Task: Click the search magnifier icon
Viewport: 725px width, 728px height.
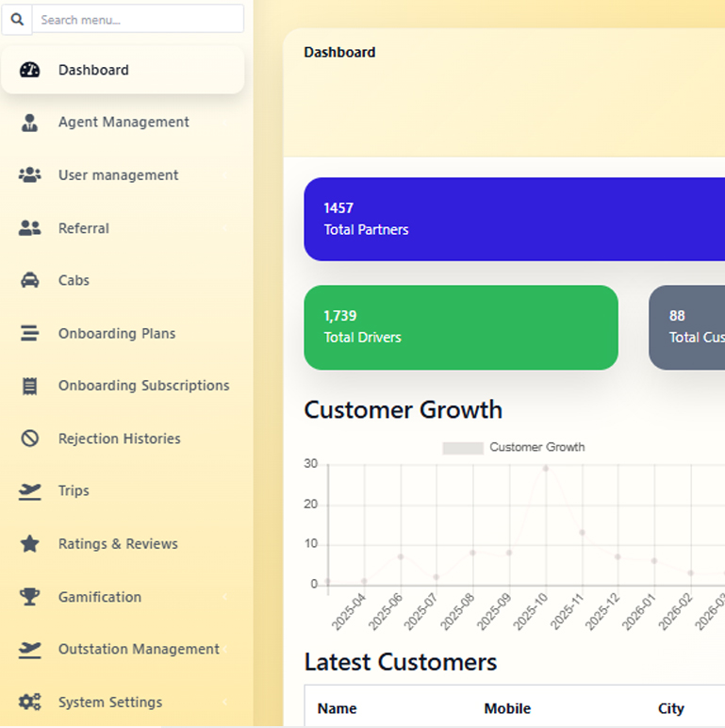Action: (17, 19)
